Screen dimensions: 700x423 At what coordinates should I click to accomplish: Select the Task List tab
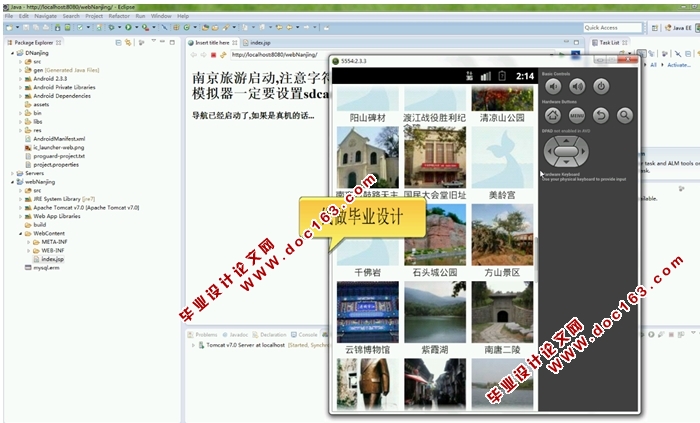(609, 43)
